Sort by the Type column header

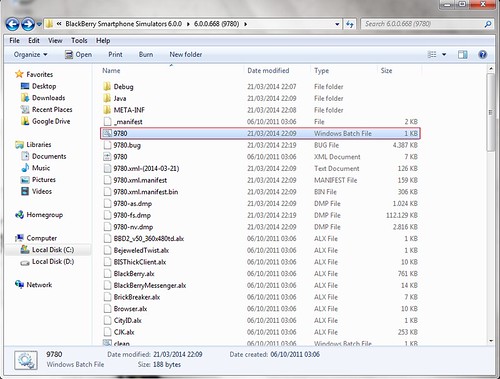click(x=321, y=71)
